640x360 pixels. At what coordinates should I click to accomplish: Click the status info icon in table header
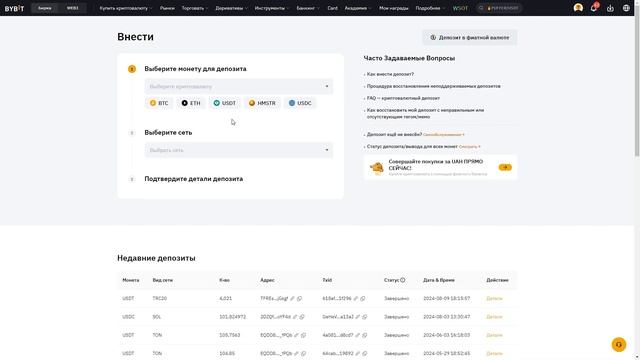[402, 280]
